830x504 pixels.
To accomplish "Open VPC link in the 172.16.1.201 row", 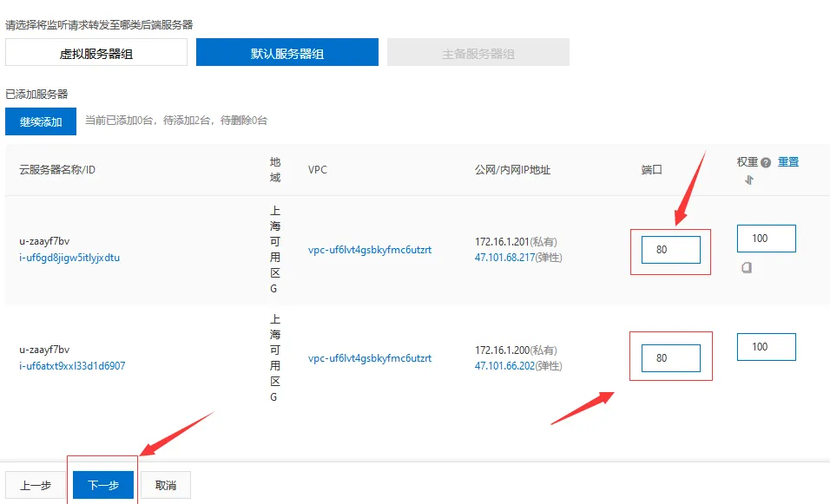I will [x=370, y=250].
